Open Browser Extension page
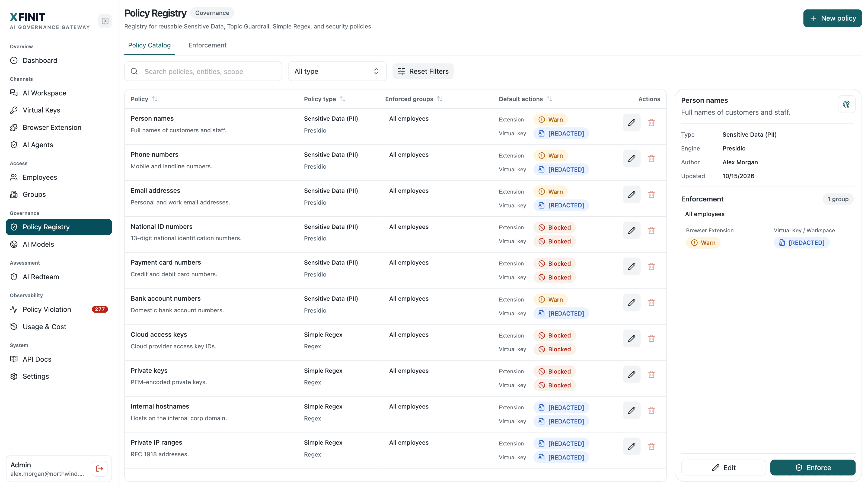The width and height of the screenshot is (868, 488). click(59, 128)
